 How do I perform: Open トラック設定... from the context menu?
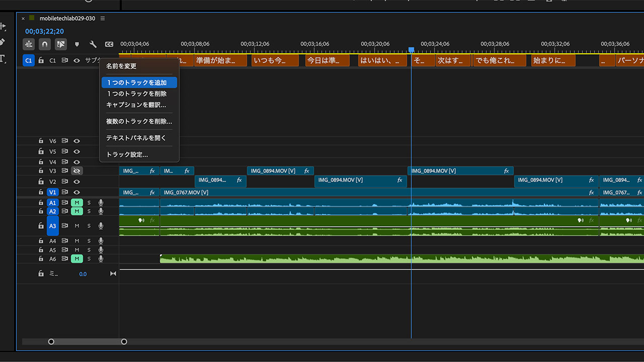click(127, 154)
